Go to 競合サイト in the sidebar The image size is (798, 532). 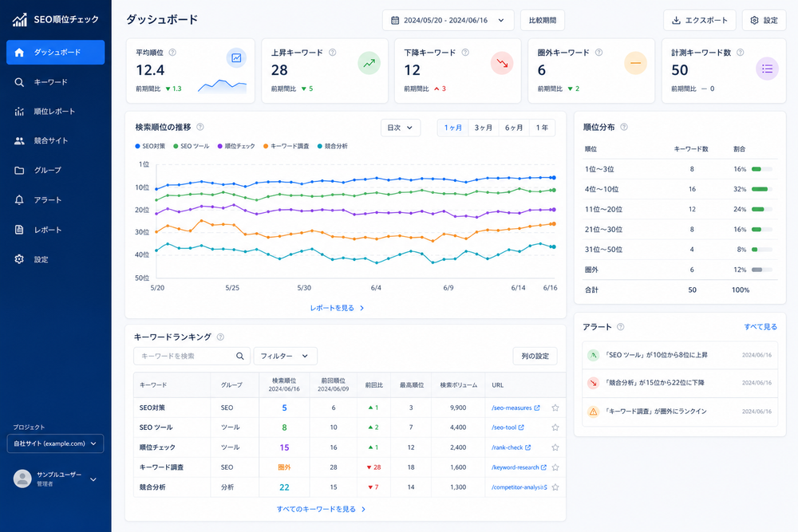tap(56, 141)
